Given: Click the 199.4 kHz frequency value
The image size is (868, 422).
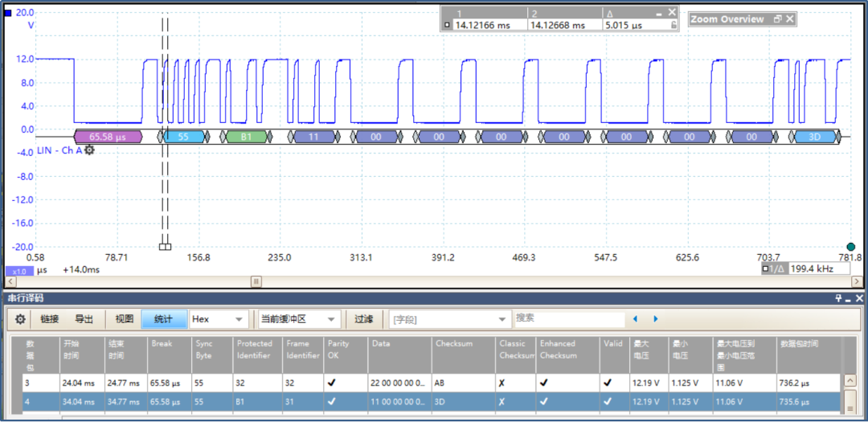Looking at the screenshot, I should pyautogui.click(x=810, y=268).
